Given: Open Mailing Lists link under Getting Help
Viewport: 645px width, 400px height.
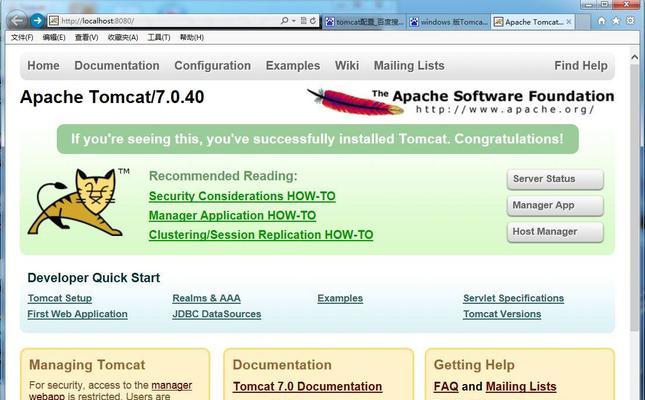Looking at the screenshot, I should click(521, 386).
